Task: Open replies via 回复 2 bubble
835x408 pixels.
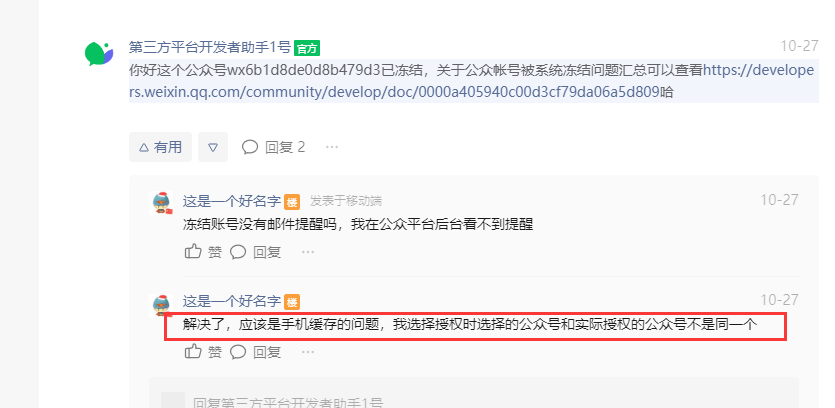Action: point(273,147)
